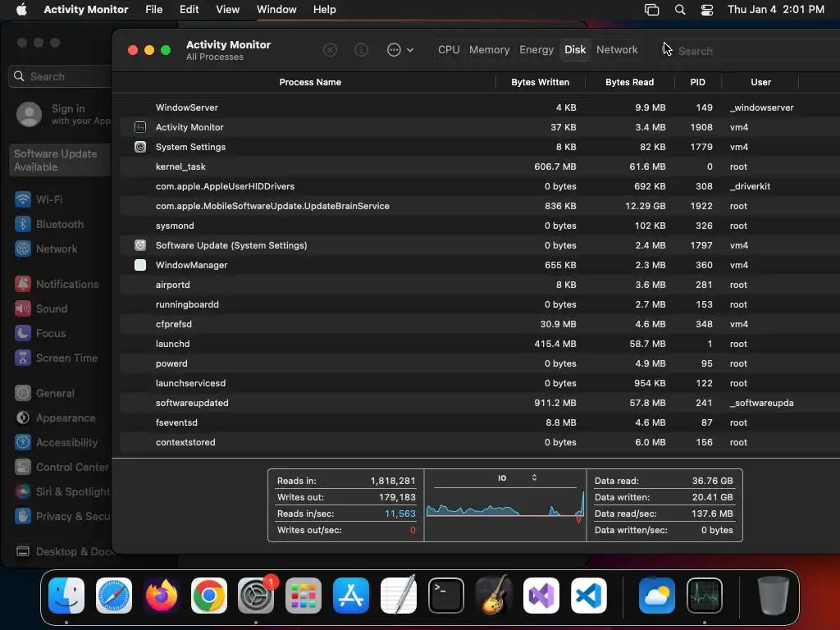
Task: Click the Spotlight search menu bar icon
Action: pyautogui.click(x=680, y=10)
